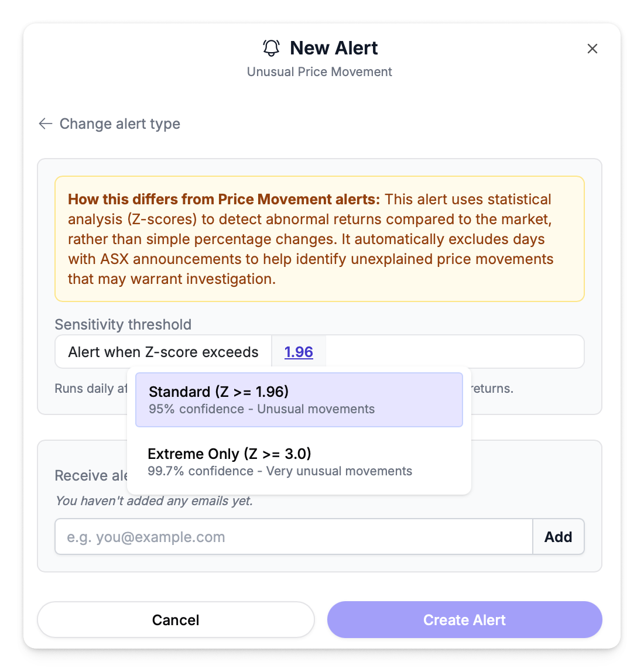Click the Create Alert button
The height and width of the screenshot is (672, 644).
tap(464, 620)
